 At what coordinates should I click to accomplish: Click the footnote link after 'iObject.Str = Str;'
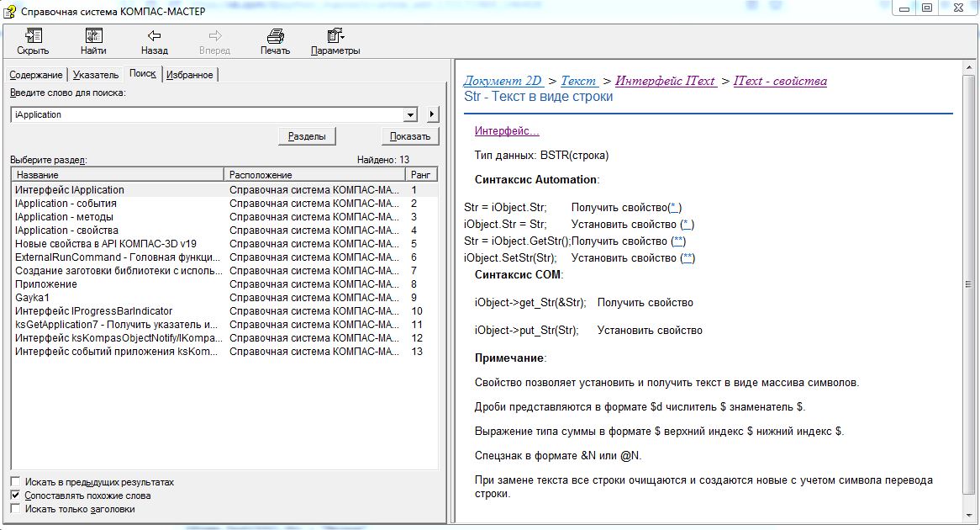point(687,225)
